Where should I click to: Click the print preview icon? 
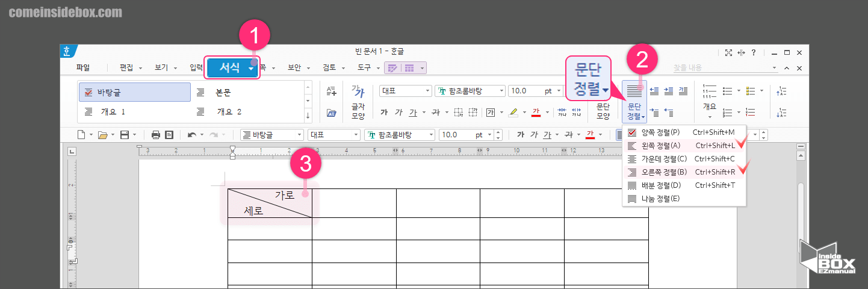pyautogui.click(x=169, y=135)
